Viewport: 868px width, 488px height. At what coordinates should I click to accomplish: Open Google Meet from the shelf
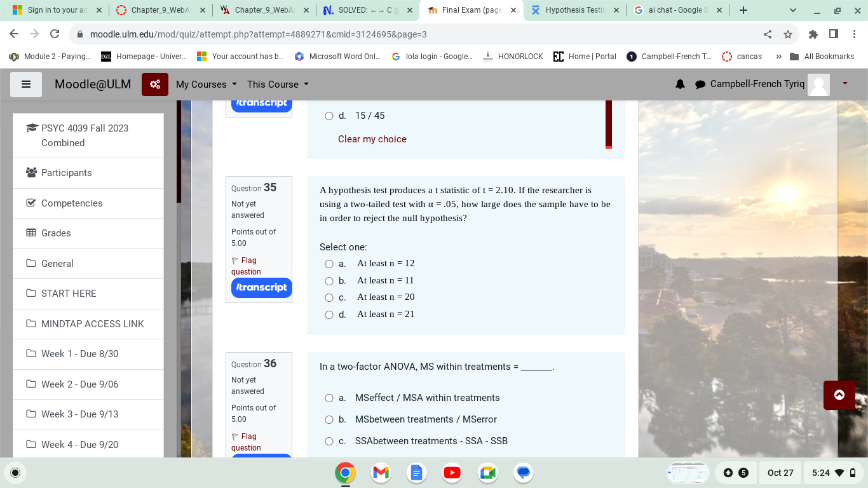point(487,473)
